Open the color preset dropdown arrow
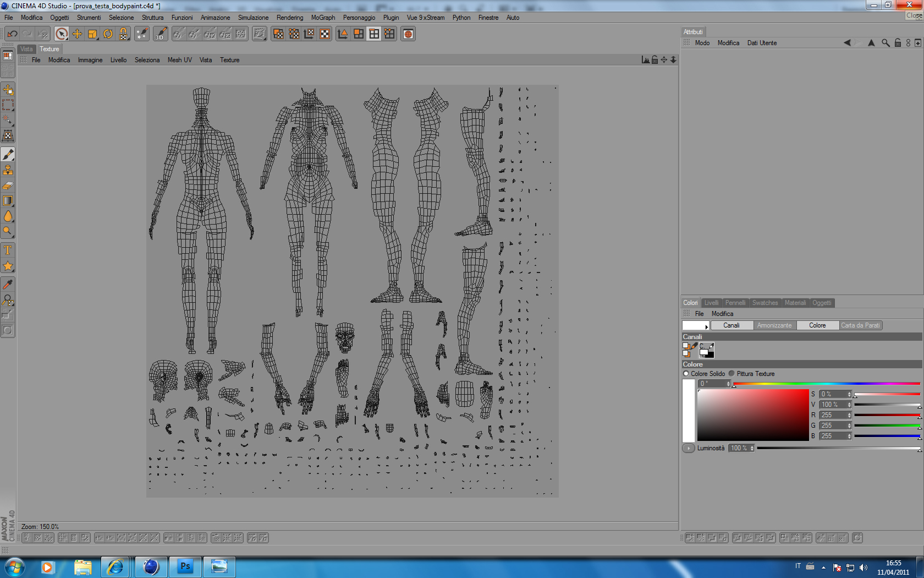924x578 pixels. click(706, 327)
